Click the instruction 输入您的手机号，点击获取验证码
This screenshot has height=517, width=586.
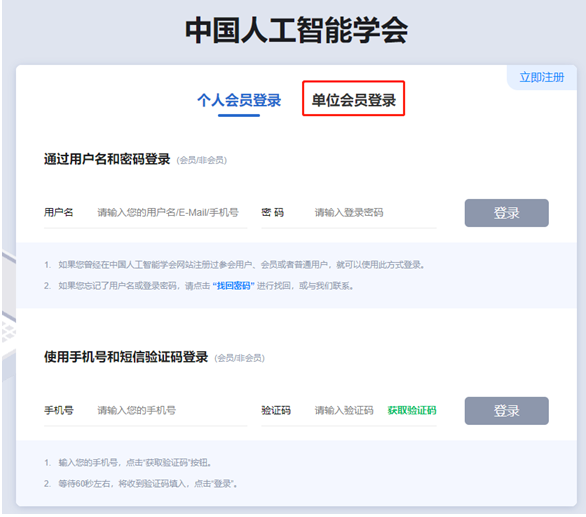point(135,463)
